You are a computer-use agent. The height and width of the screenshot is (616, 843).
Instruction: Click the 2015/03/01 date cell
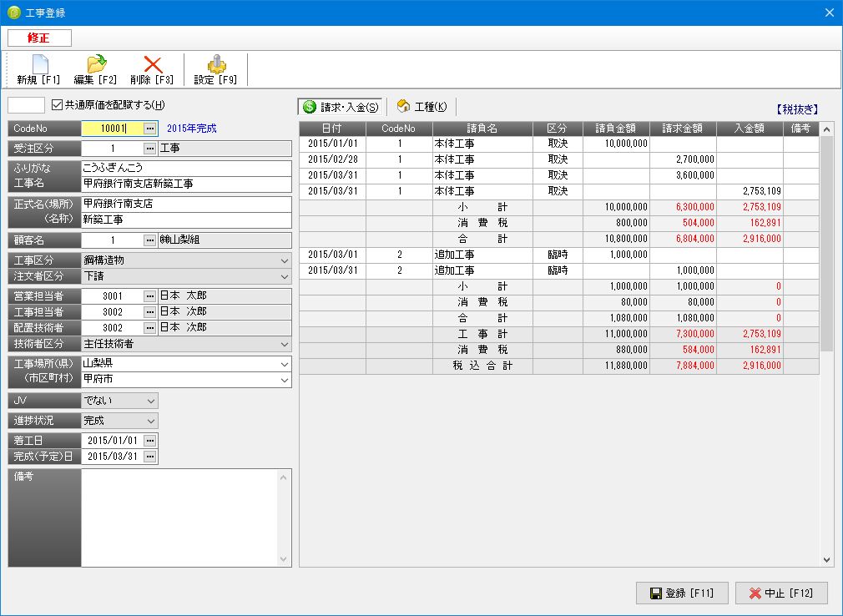click(332, 255)
